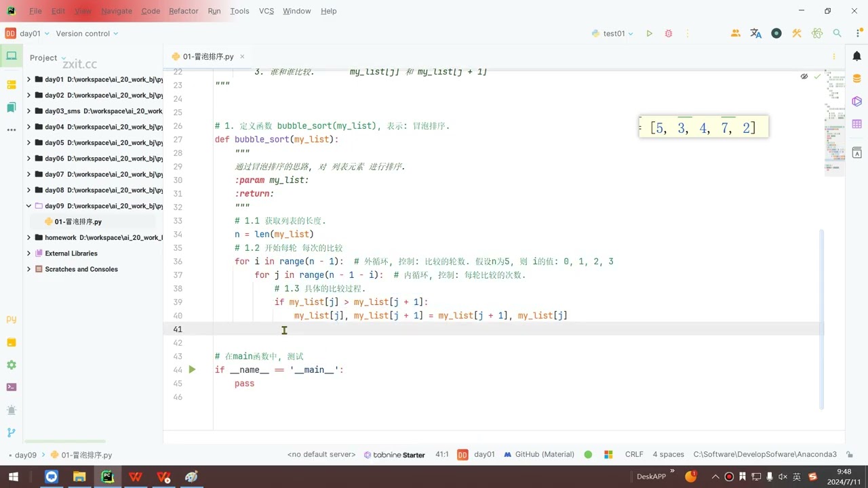Open the wrench and hammer tools icon

(x=797, y=33)
